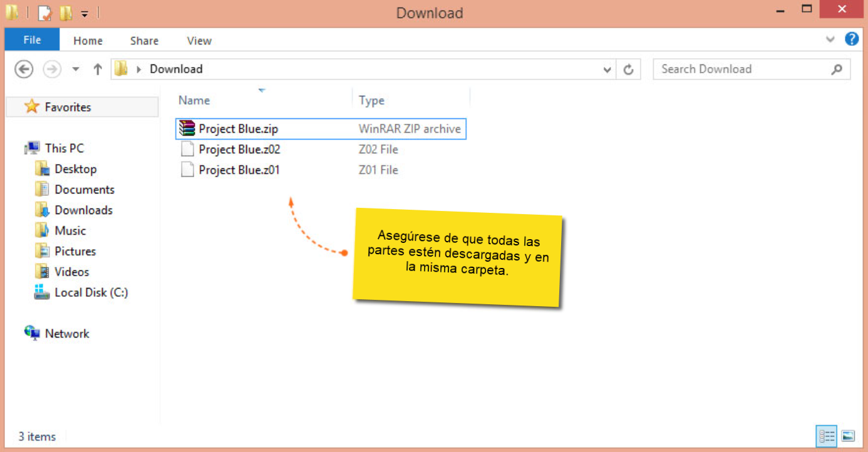Click the Favorites star icon
The height and width of the screenshot is (452, 868).
click(31, 106)
